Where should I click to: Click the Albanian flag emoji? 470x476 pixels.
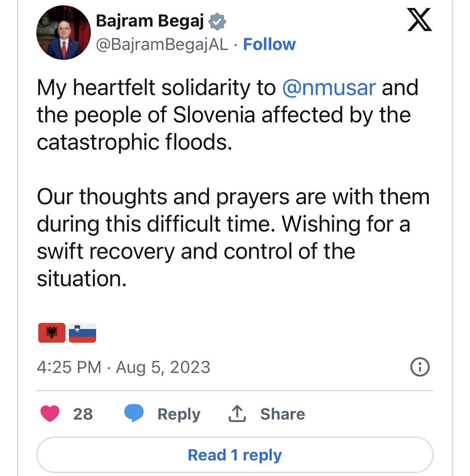click(52, 333)
